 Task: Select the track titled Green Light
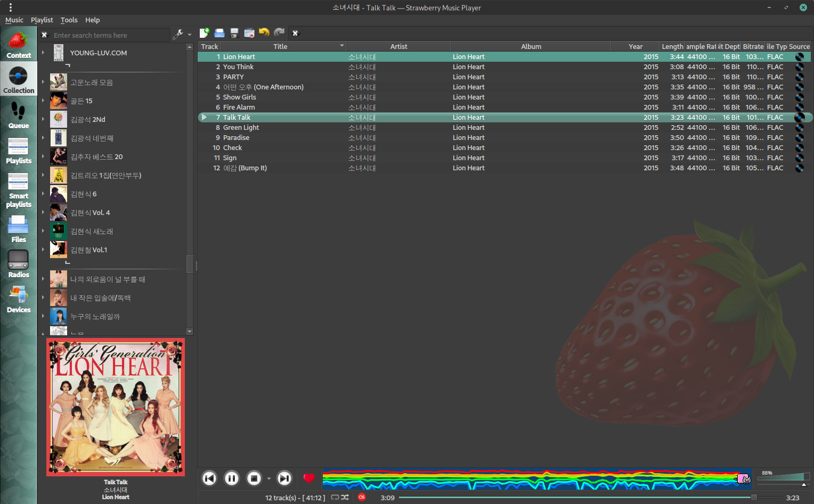click(241, 128)
